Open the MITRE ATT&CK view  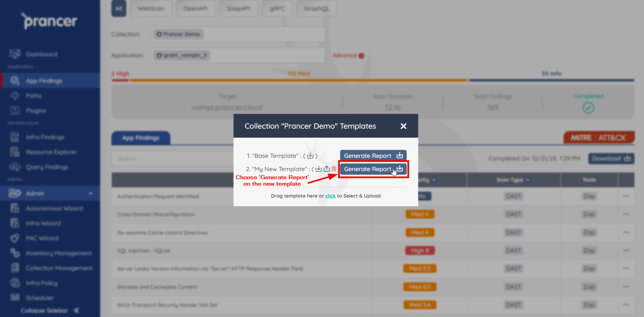pos(599,138)
